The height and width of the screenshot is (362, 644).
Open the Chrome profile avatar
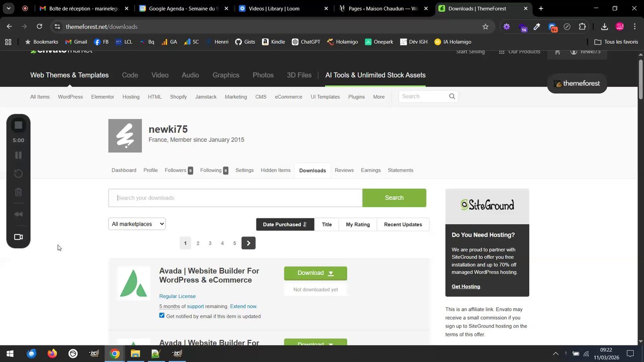(x=620, y=27)
